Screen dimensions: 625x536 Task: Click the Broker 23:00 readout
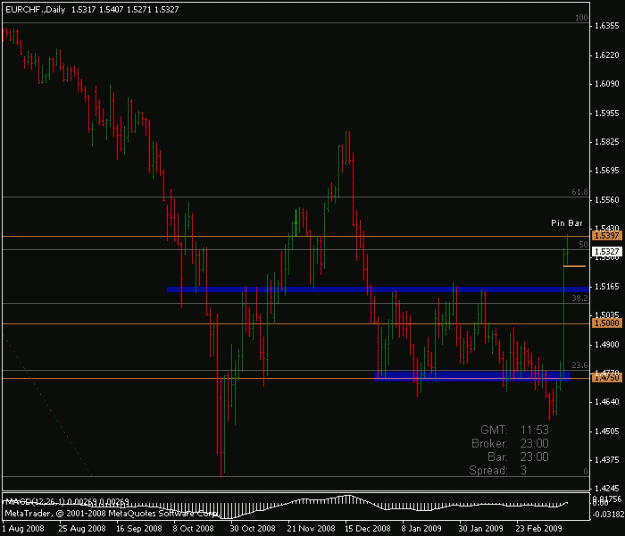510,444
